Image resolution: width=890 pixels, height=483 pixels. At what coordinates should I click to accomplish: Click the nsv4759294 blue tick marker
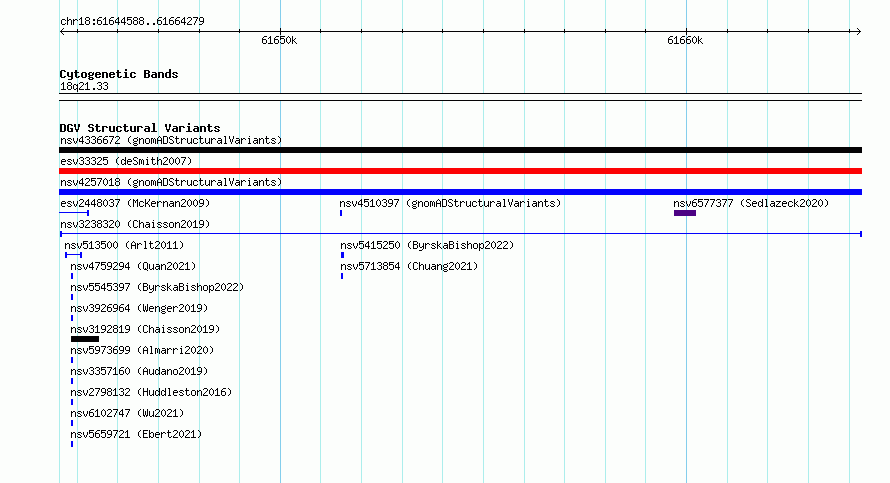click(72, 276)
